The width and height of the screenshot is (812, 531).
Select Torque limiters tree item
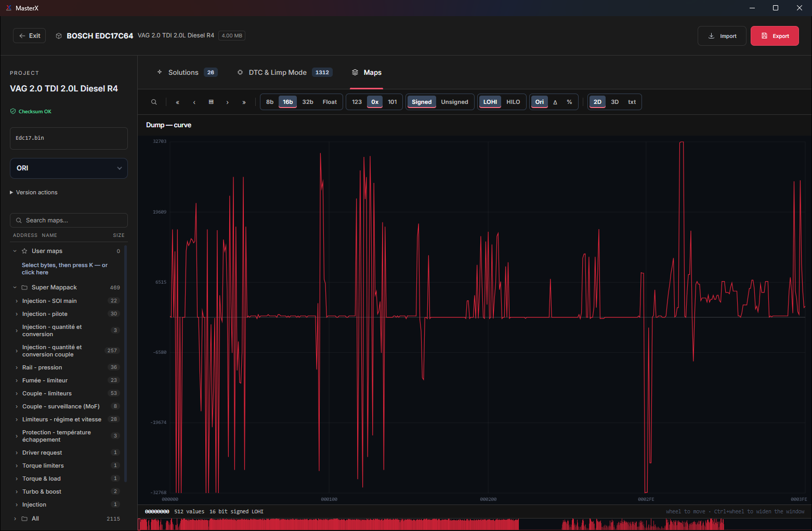tap(68, 466)
